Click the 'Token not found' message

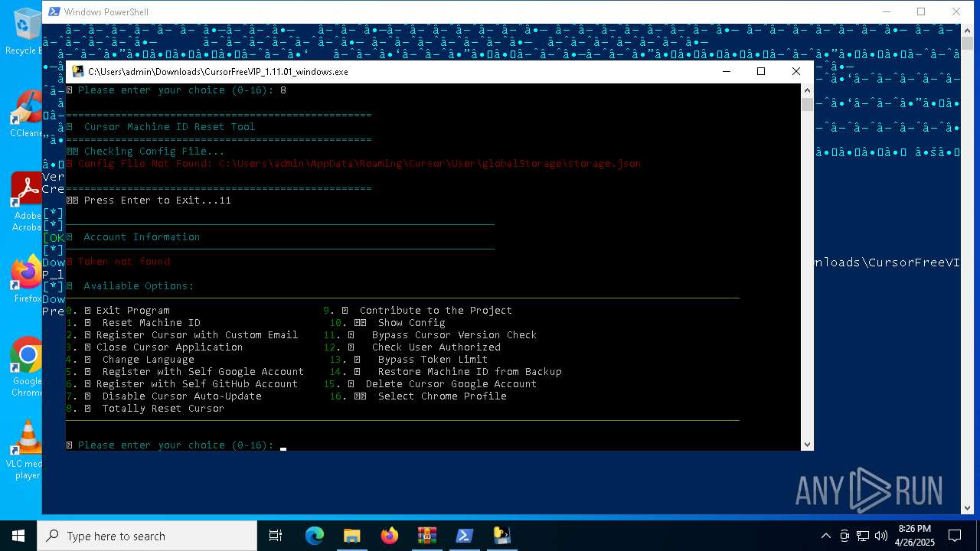tap(124, 261)
